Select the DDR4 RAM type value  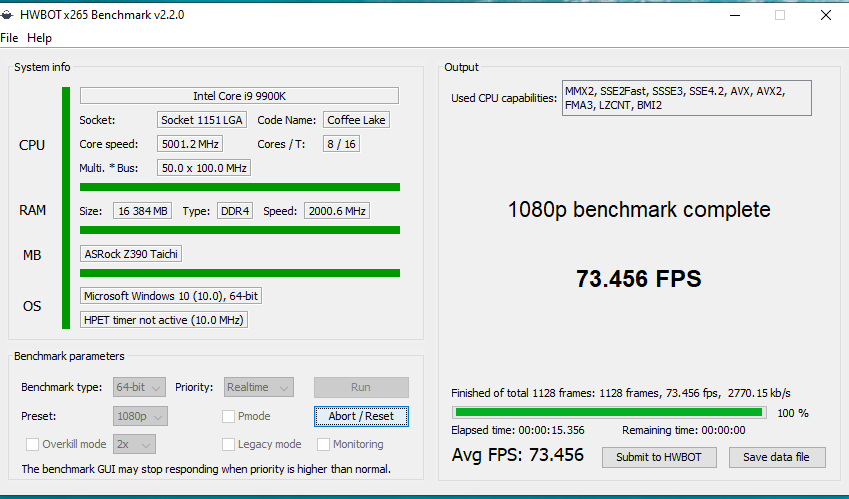pyautogui.click(x=235, y=211)
